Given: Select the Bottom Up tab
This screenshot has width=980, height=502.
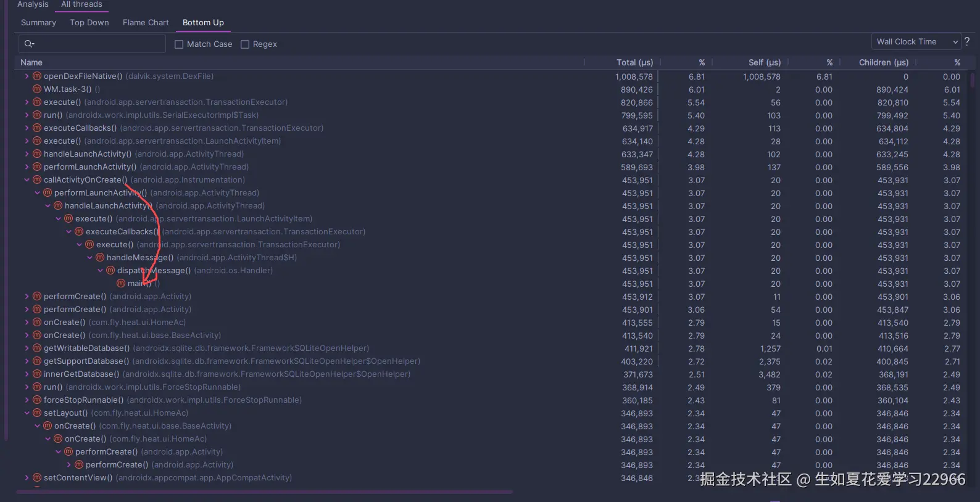Looking at the screenshot, I should 203,23.
